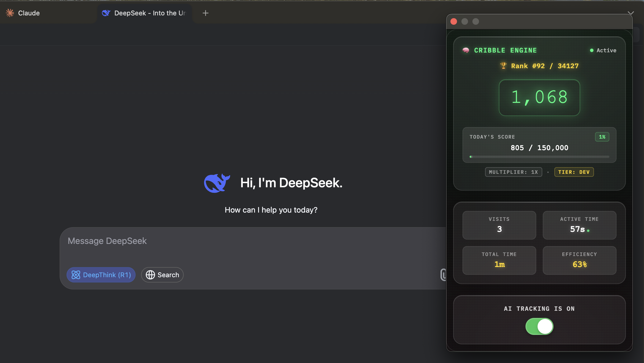Click the Efficiency 63% card
Image resolution: width=644 pixels, height=363 pixels.
tap(579, 260)
